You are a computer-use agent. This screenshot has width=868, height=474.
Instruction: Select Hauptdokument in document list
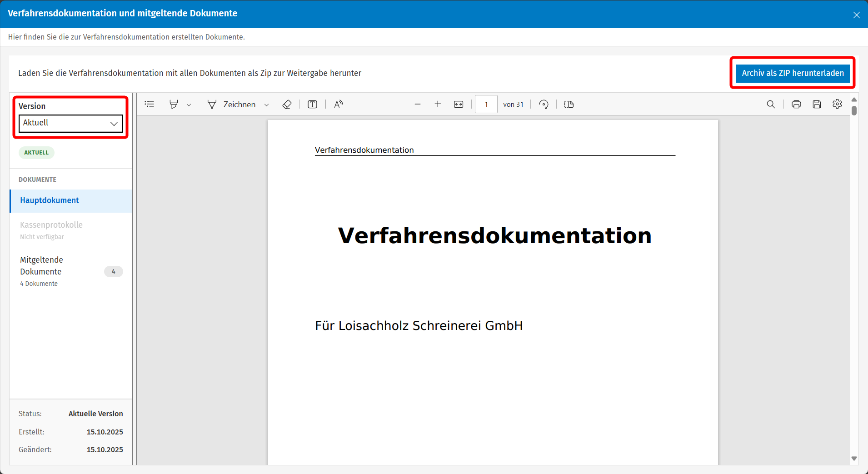71,201
